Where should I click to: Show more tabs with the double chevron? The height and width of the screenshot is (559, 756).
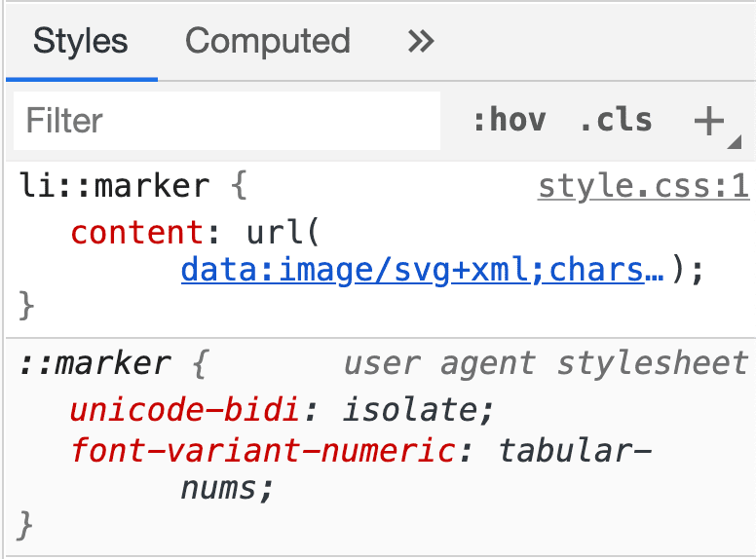[x=421, y=41]
